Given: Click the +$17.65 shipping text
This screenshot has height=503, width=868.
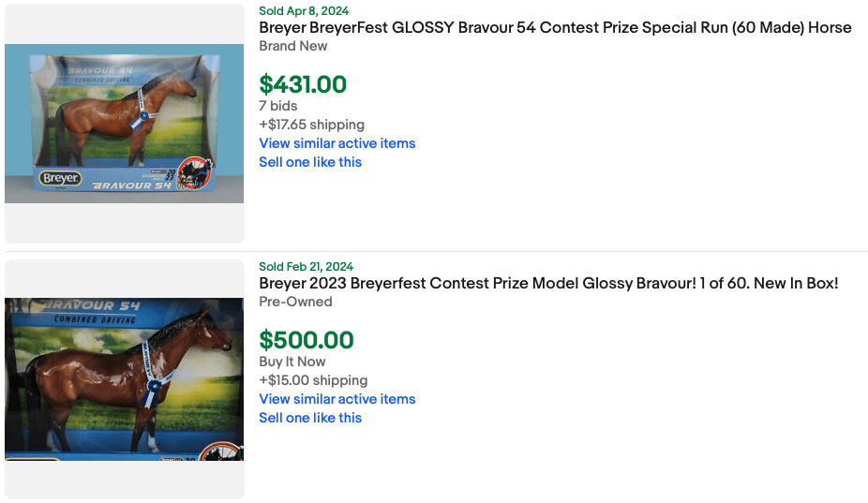Looking at the screenshot, I should [311, 125].
